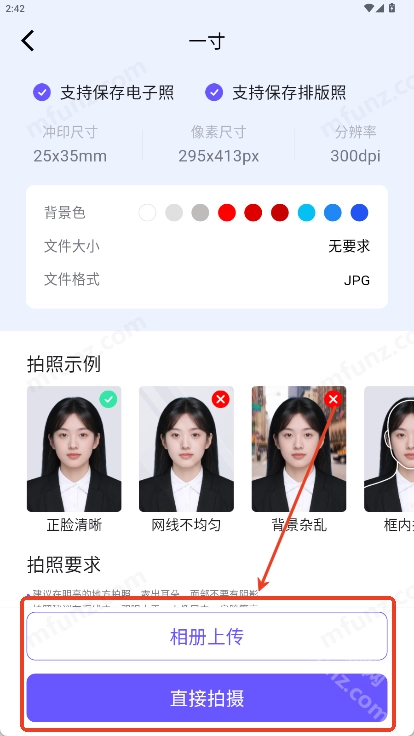The height and width of the screenshot is (736, 414).
Task: Toggle the 支持保存排版照 checkmark
Action: click(x=214, y=92)
